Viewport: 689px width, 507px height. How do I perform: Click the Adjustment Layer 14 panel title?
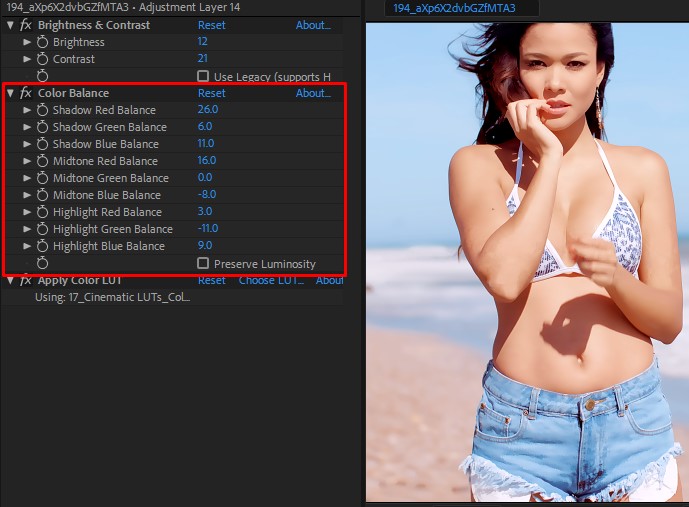pyautogui.click(x=189, y=7)
